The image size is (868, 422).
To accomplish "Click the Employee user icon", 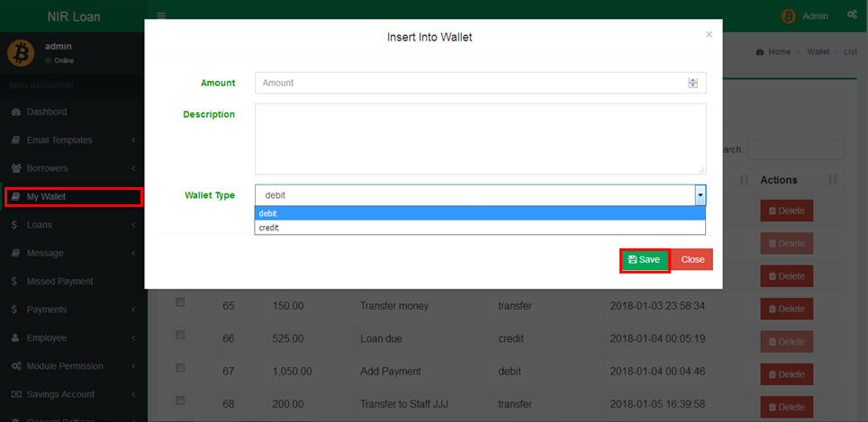I will [x=15, y=337].
